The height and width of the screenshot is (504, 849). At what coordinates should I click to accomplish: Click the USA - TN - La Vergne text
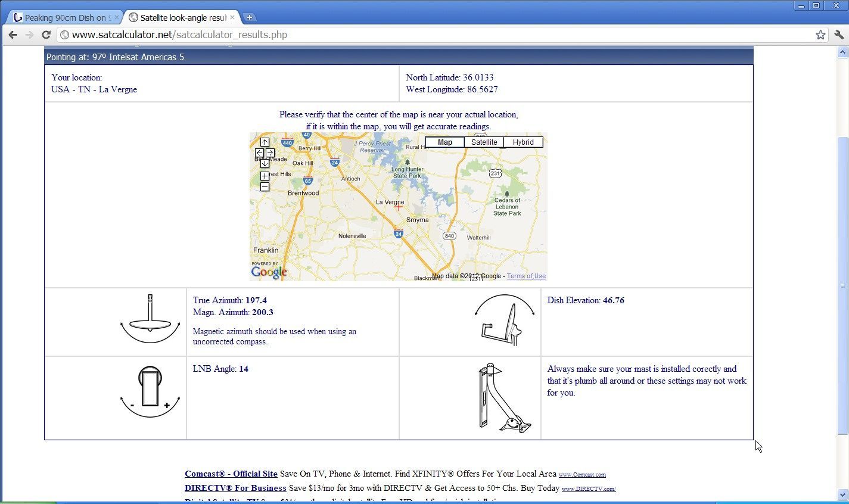94,89
